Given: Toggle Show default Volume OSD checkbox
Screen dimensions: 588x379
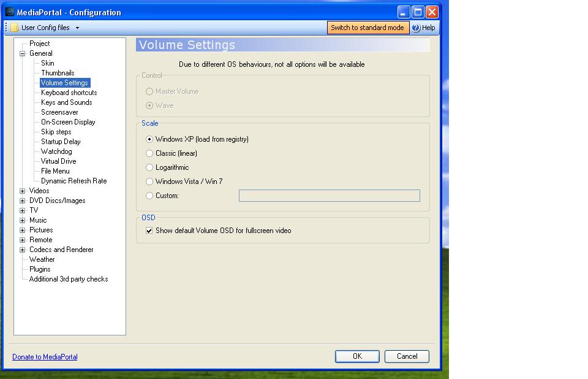Looking at the screenshot, I should tap(149, 231).
